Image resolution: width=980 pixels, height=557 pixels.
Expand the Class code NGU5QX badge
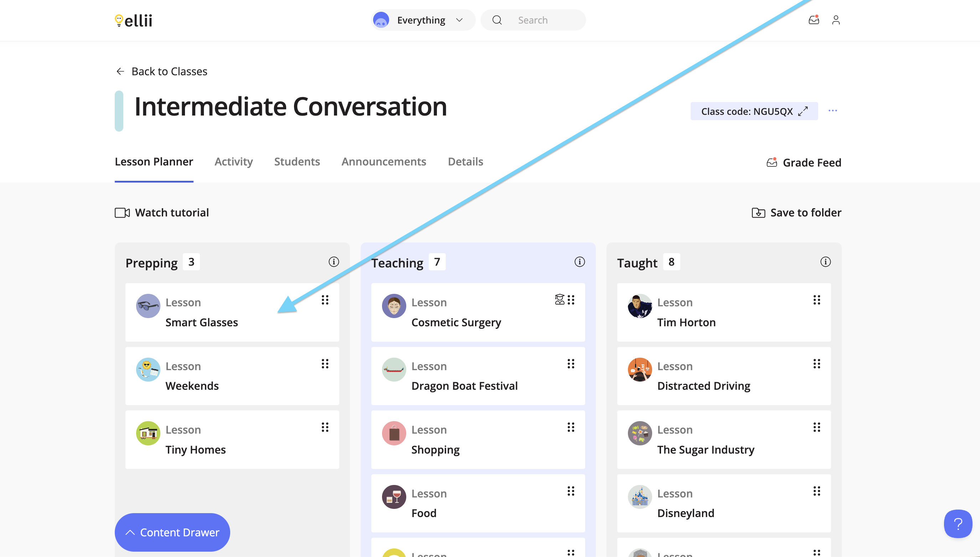(754, 111)
